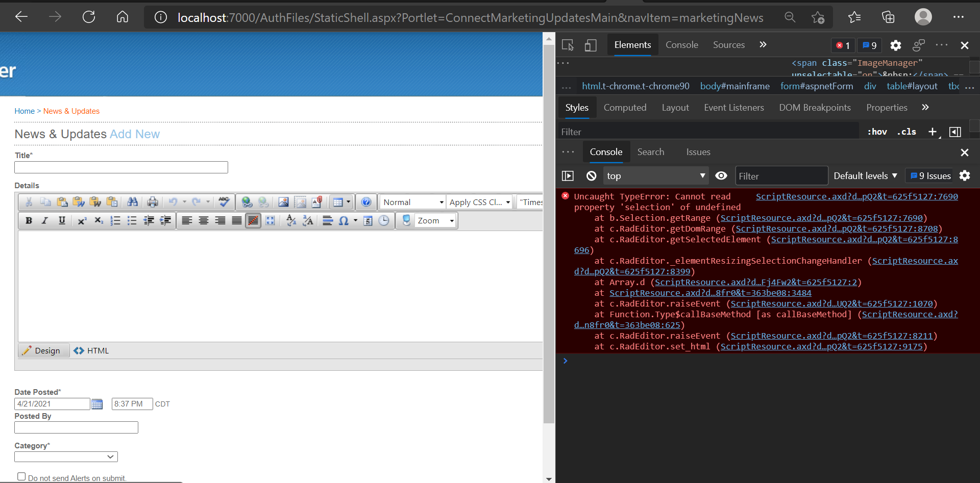
Task: Insert a hyperlink using the link icon
Action: click(x=247, y=202)
